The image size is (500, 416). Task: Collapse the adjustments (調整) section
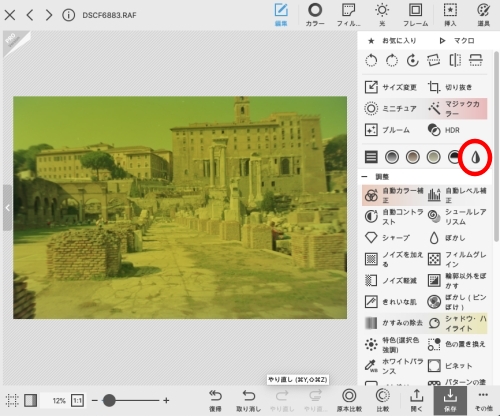365,177
